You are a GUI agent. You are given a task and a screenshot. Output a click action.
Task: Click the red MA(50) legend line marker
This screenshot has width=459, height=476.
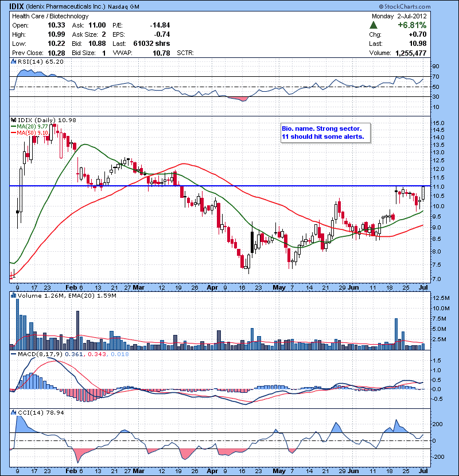click(x=13, y=133)
